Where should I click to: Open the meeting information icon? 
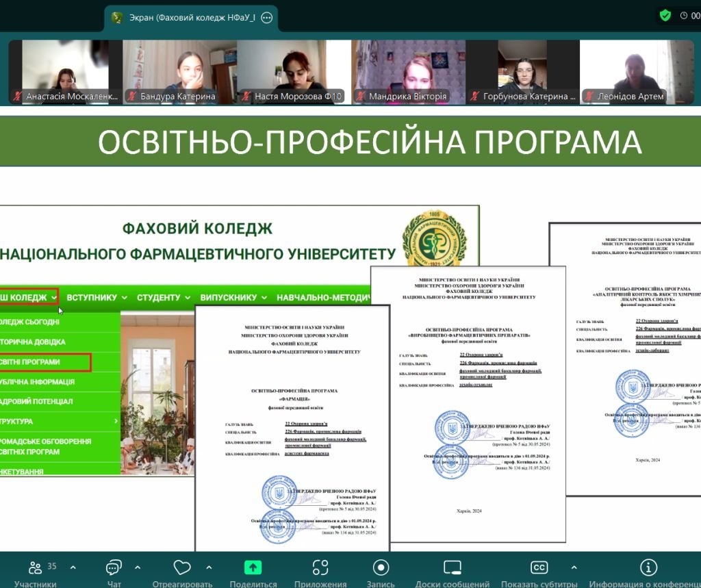click(648, 567)
